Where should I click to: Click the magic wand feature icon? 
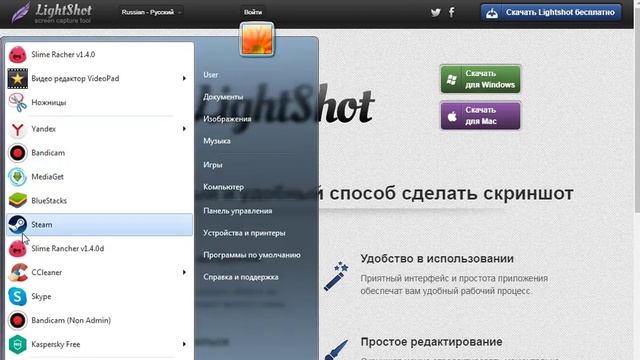(336, 276)
